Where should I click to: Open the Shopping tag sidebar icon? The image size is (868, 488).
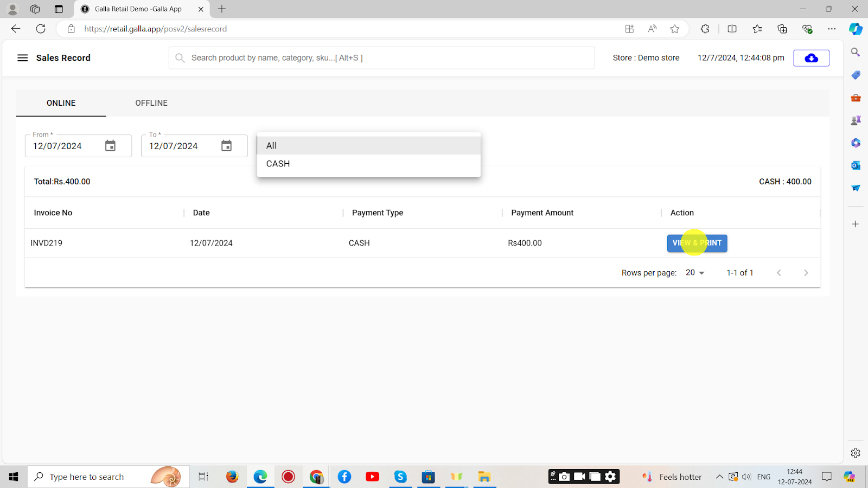856,75
